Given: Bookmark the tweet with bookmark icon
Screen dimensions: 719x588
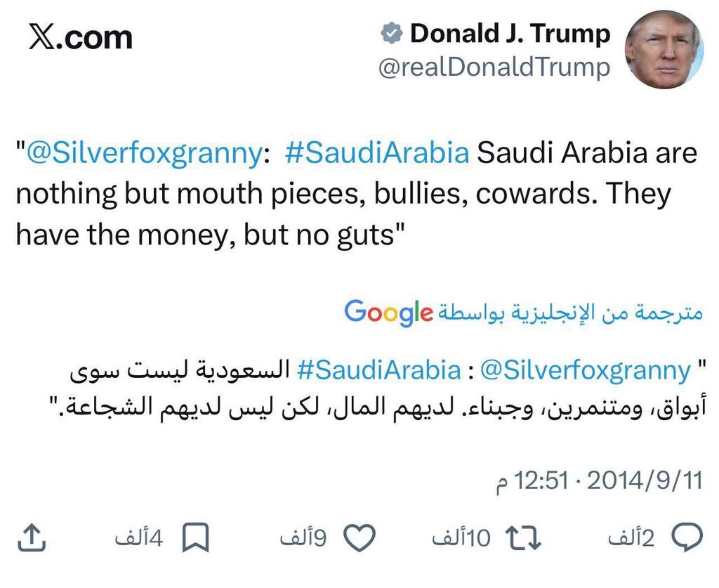Looking at the screenshot, I should point(196,537).
